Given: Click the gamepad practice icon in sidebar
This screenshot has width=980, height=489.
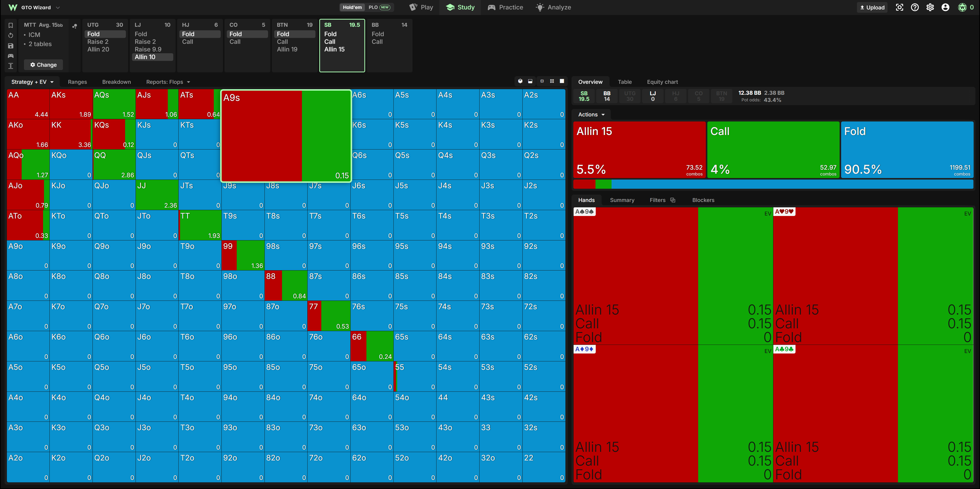Looking at the screenshot, I should pyautogui.click(x=11, y=56).
